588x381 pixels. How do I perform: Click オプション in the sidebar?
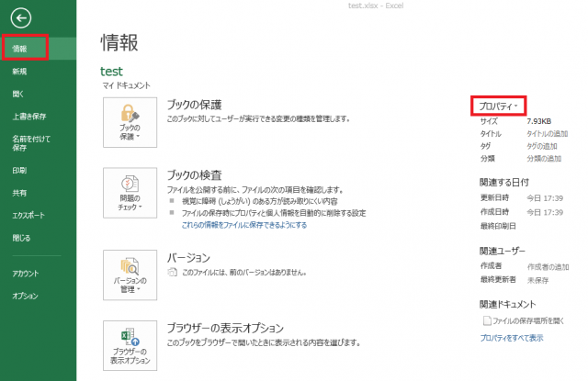pyautogui.click(x=26, y=296)
